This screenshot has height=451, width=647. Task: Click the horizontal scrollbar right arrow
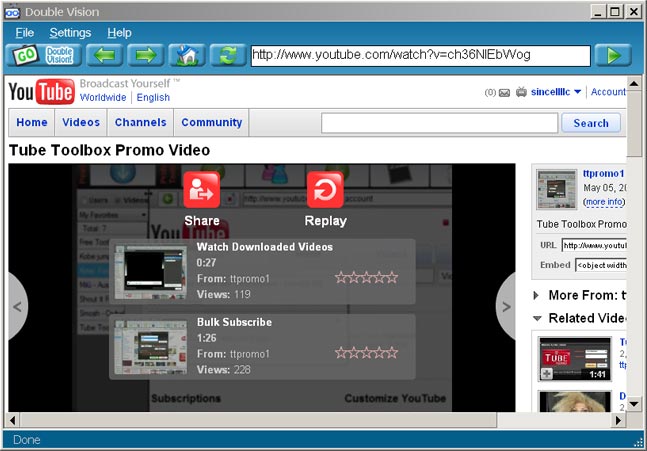click(x=618, y=420)
